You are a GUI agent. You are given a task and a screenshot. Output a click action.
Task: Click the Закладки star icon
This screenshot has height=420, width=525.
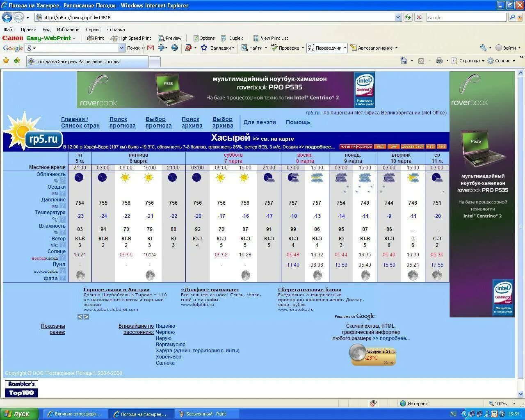pos(204,48)
